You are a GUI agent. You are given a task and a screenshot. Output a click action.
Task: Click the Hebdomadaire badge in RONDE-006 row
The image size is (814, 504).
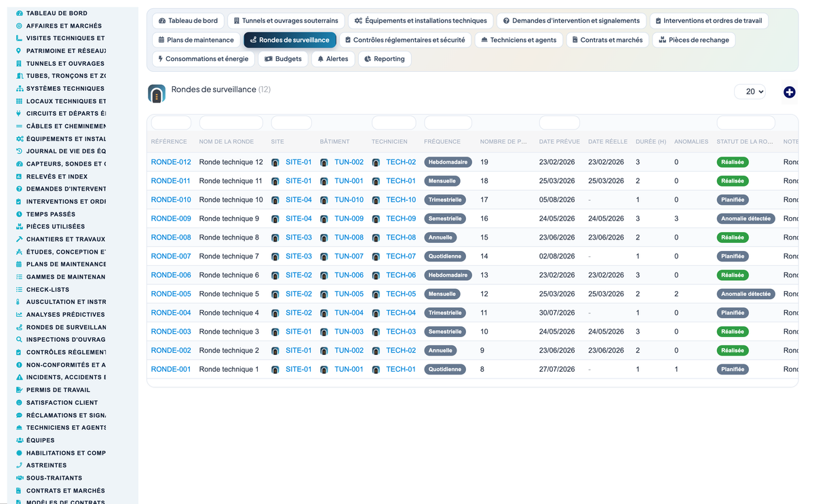click(x=448, y=275)
